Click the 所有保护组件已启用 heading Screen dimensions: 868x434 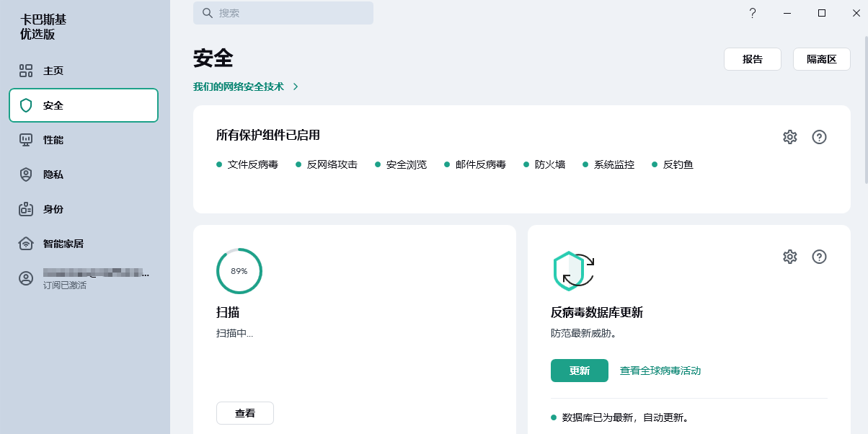coord(268,135)
